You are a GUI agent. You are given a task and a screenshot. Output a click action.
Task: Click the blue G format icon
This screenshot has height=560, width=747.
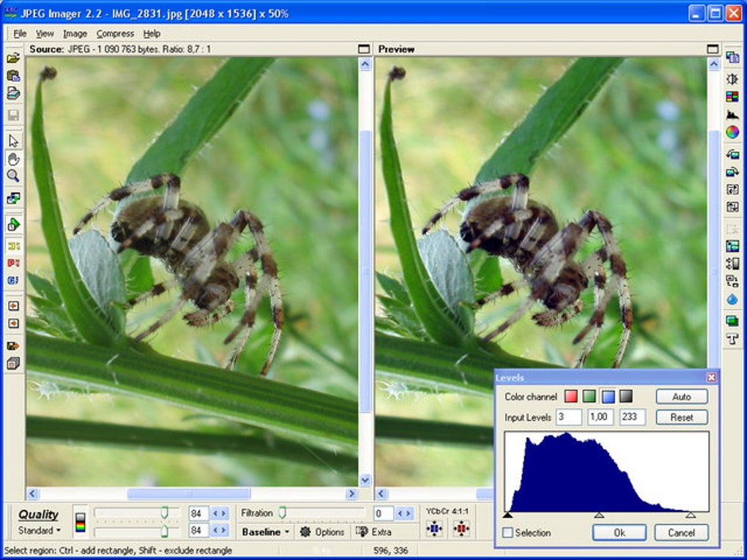pyautogui.click(x=13, y=280)
